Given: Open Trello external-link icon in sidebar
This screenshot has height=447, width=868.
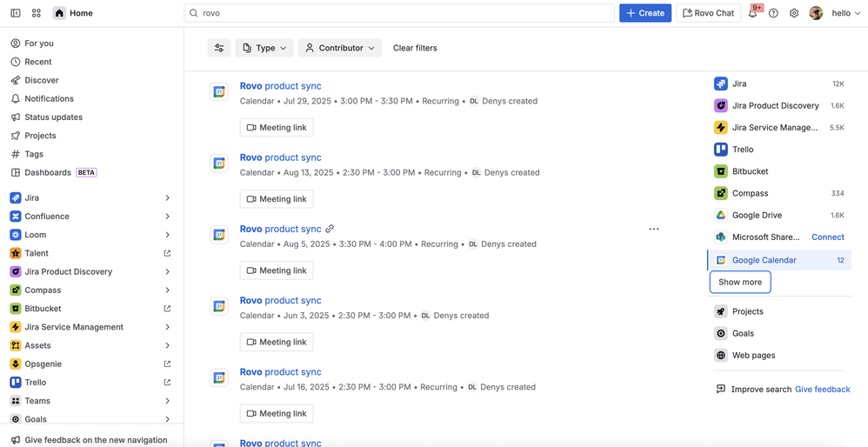Looking at the screenshot, I should point(167,383).
